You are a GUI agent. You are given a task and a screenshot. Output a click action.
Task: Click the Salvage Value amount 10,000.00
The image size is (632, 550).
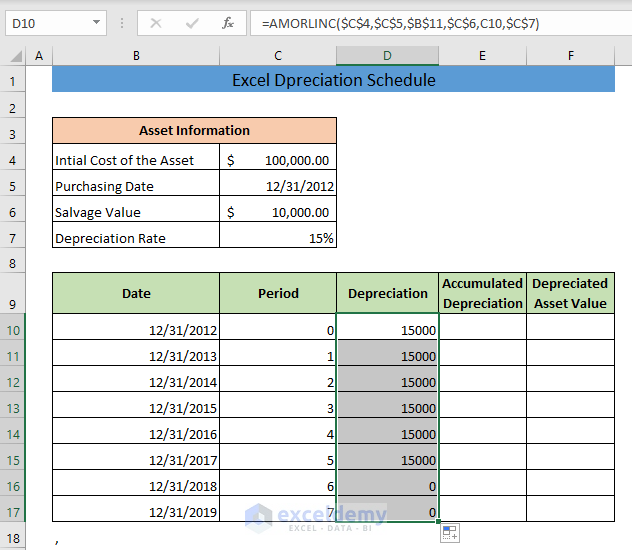point(278,212)
